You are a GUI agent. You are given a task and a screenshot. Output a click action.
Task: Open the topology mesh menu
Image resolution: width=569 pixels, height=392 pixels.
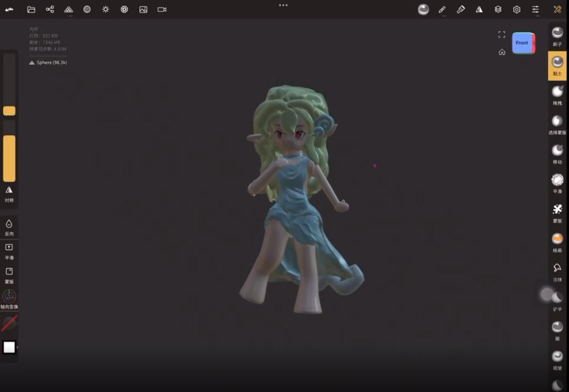pos(87,9)
